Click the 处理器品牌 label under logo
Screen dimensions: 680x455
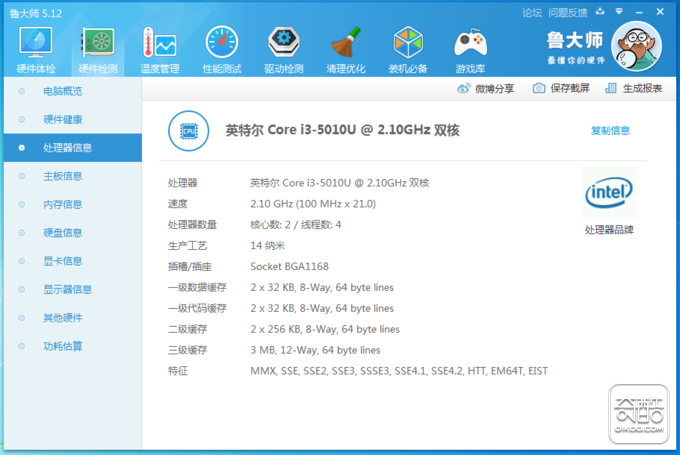tap(609, 230)
